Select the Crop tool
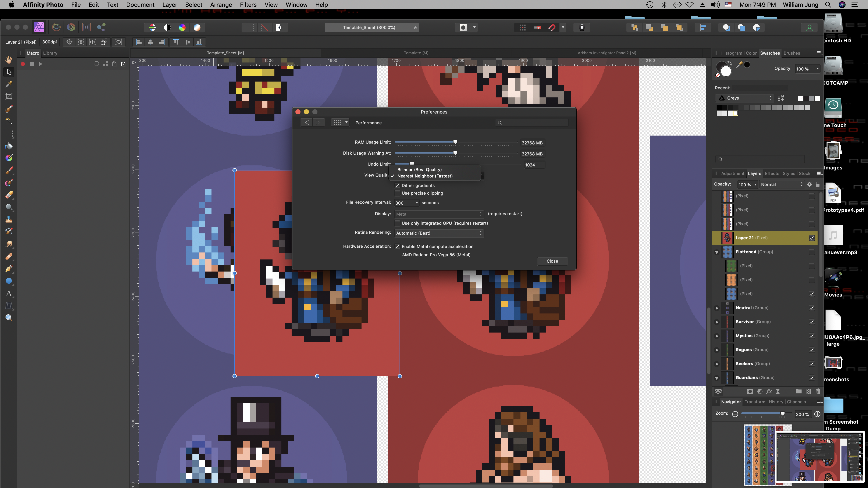The width and height of the screenshot is (868, 488). tap(9, 97)
